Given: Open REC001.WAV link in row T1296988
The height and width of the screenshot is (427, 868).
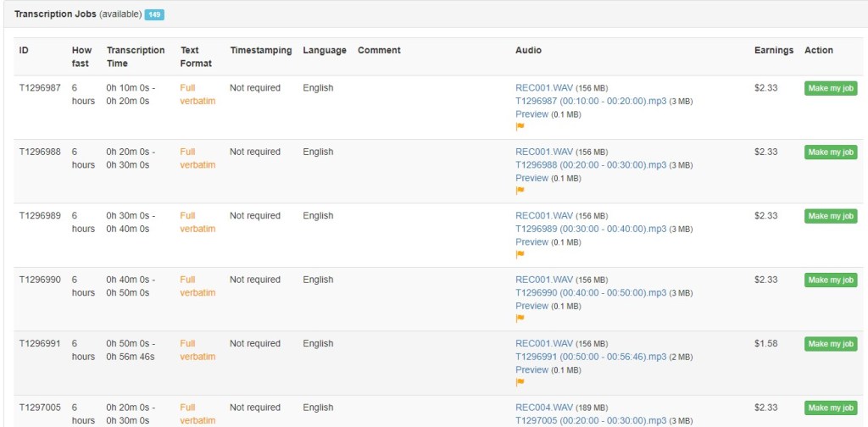Looking at the screenshot, I should tap(544, 152).
